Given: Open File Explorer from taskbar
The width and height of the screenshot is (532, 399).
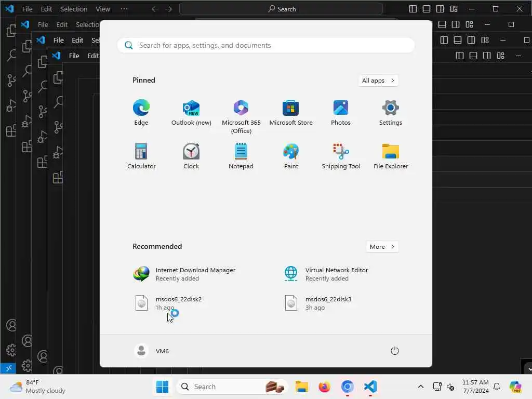Looking at the screenshot, I should [301, 387].
